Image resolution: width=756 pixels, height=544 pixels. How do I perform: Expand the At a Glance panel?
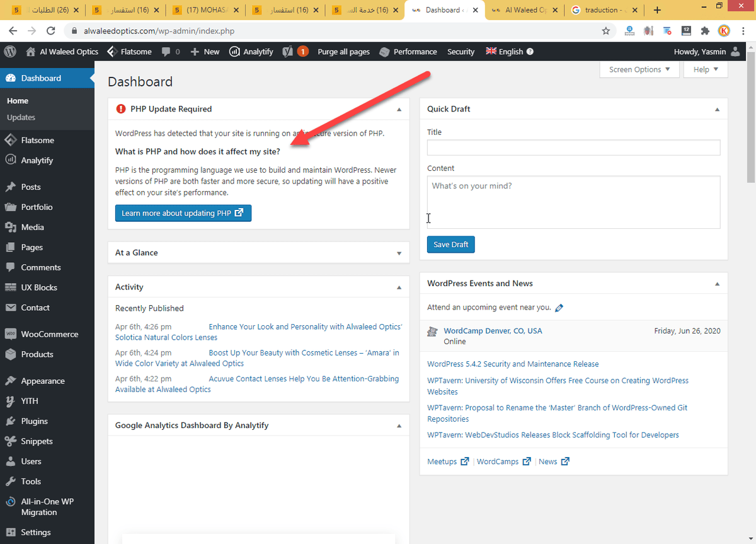[x=399, y=253]
